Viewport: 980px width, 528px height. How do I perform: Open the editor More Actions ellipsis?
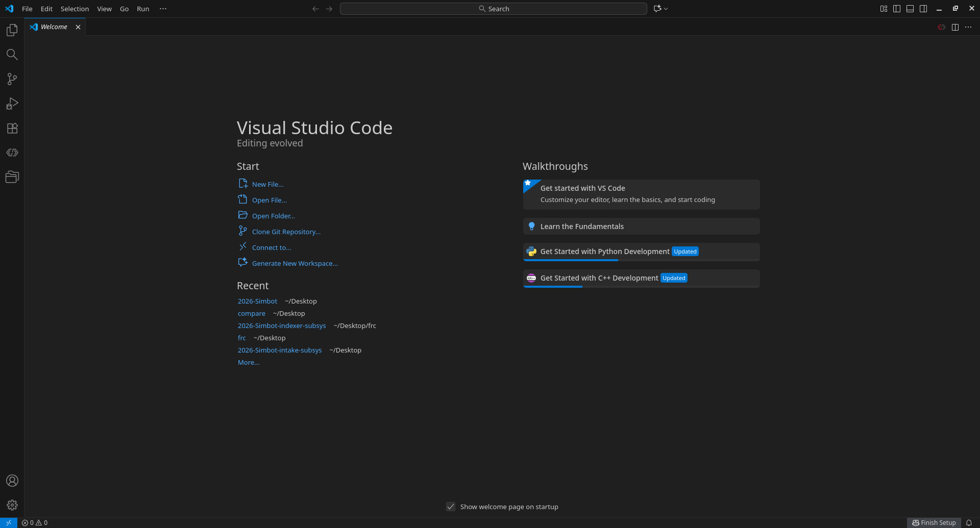point(968,27)
